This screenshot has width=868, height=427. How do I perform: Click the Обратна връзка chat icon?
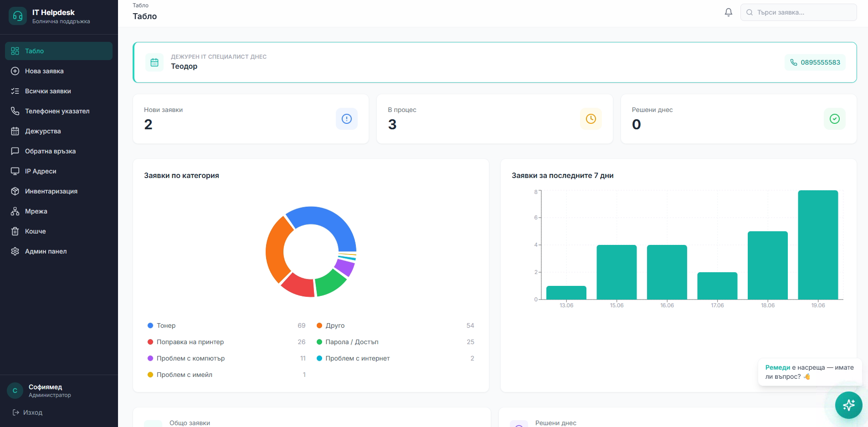point(15,151)
